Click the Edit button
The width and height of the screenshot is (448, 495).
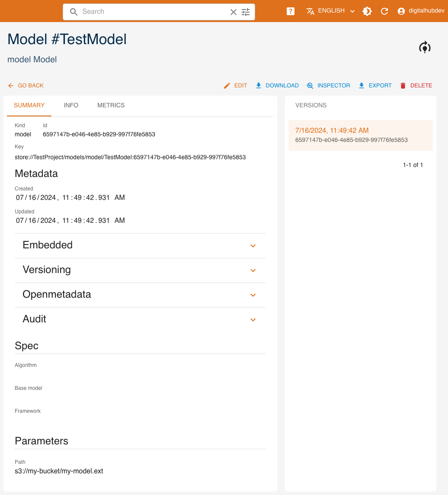click(236, 86)
